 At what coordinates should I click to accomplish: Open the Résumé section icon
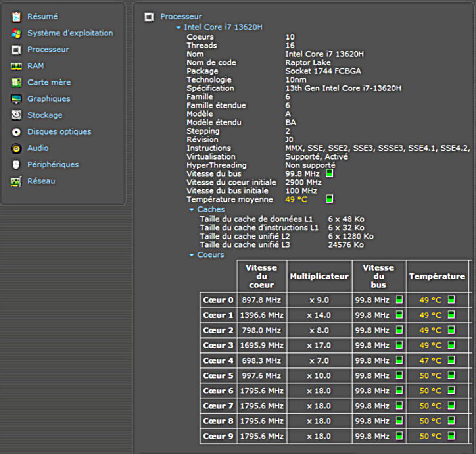(x=16, y=17)
